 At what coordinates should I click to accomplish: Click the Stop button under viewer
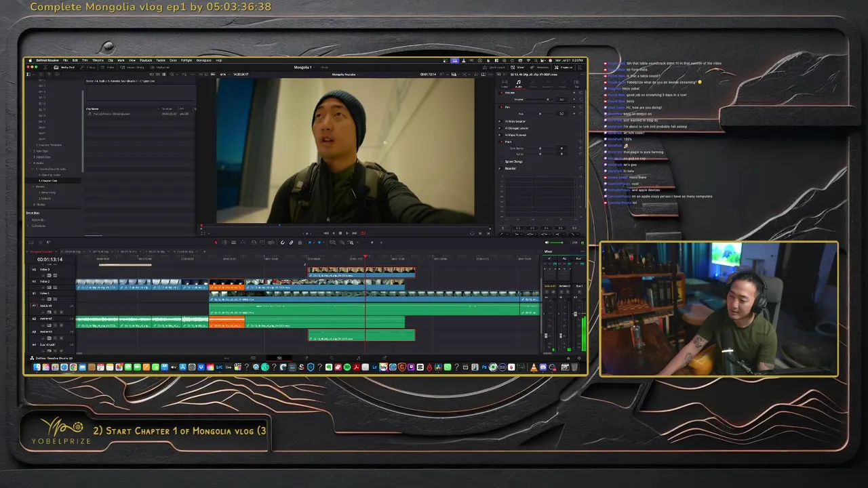[340, 233]
